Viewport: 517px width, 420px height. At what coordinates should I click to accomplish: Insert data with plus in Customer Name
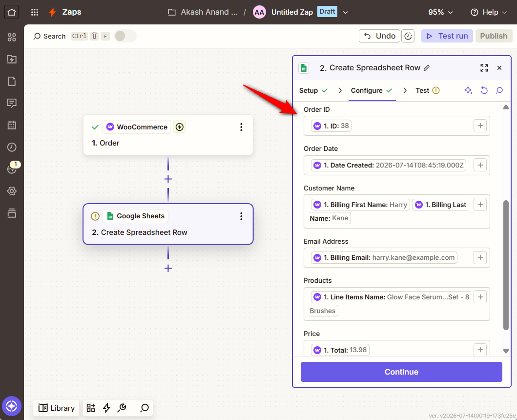click(x=480, y=205)
